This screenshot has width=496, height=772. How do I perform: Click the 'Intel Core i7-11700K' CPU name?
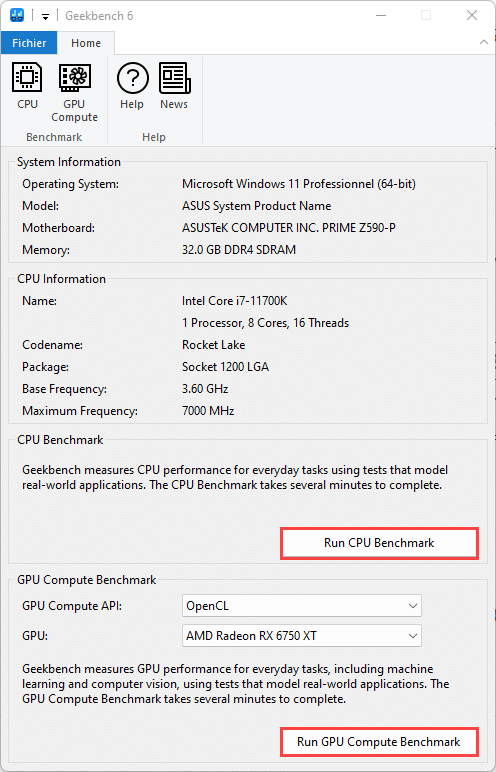tap(234, 301)
